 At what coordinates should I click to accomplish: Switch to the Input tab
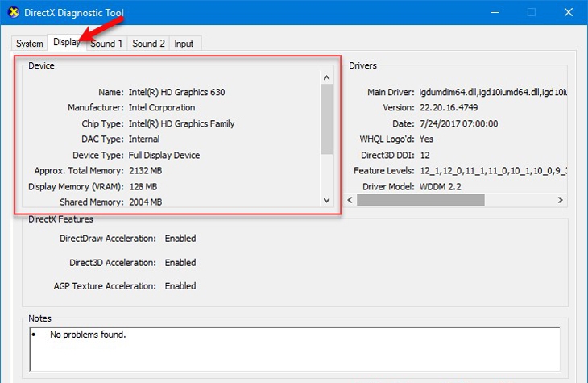click(184, 44)
